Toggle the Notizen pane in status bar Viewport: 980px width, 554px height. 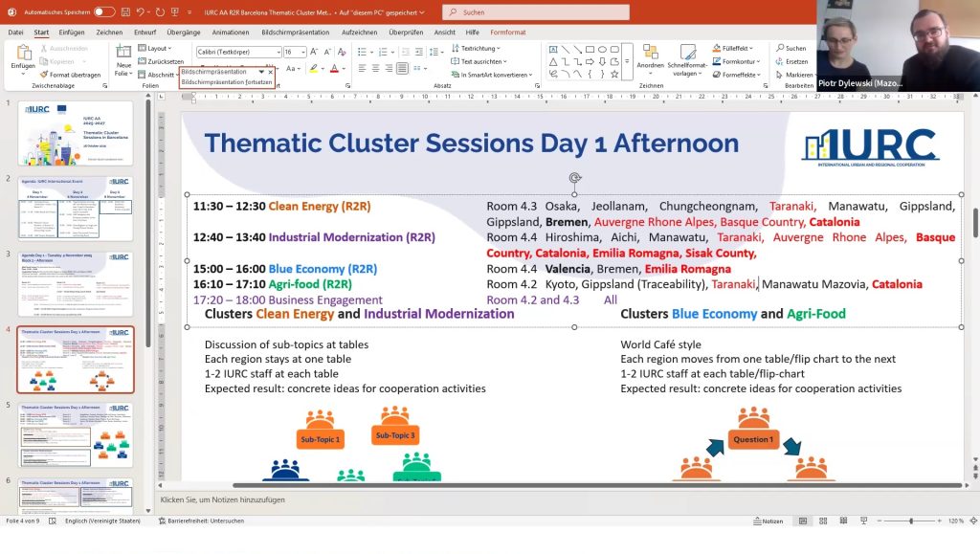coord(767,521)
